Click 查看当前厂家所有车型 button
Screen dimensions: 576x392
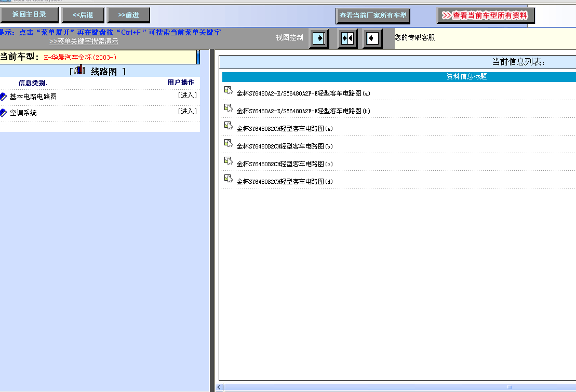coord(373,16)
